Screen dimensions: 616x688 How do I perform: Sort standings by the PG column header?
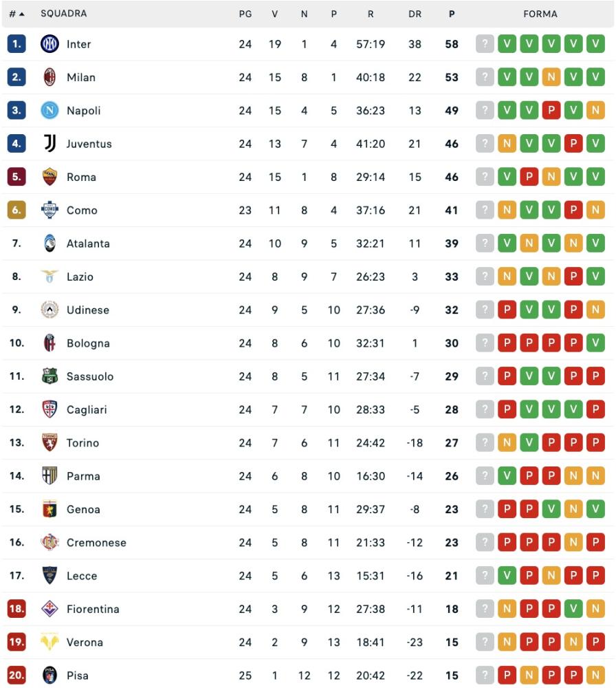245,14
